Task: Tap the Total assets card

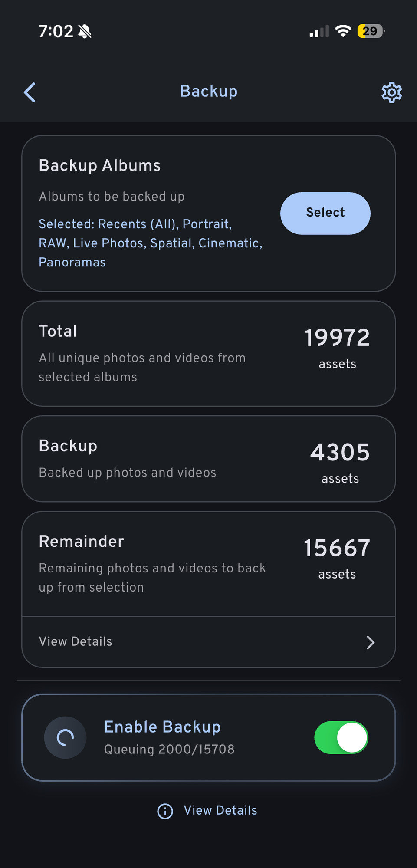Action: coord(208,354)
